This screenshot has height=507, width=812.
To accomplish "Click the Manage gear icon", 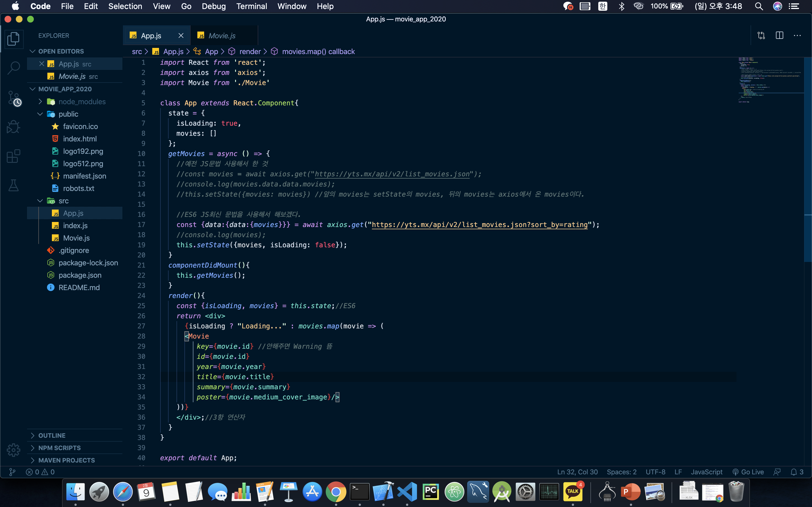I will coord(14,450).
